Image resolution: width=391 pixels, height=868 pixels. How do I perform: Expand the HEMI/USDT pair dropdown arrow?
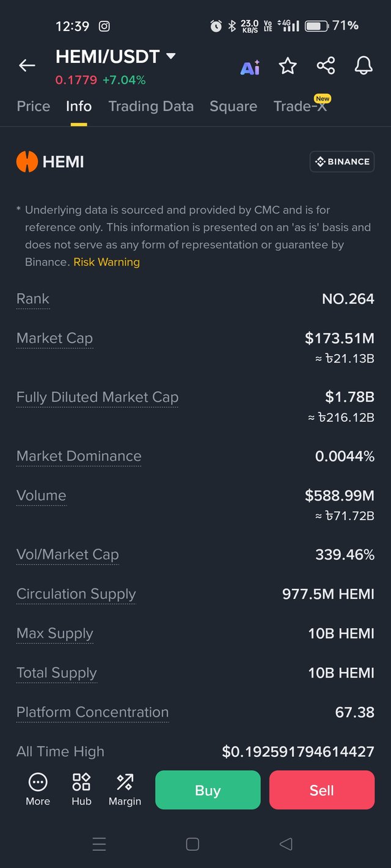click(x=171, y=56)
